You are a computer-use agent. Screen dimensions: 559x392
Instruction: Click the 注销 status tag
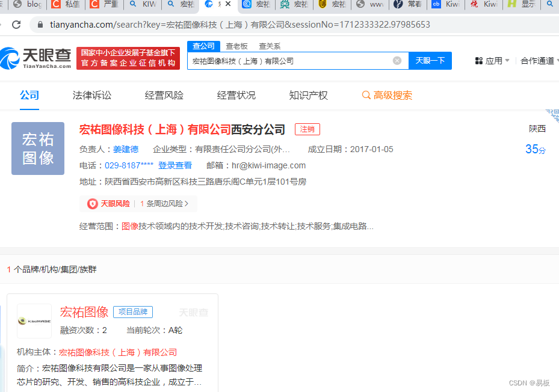tap(307, 129)
